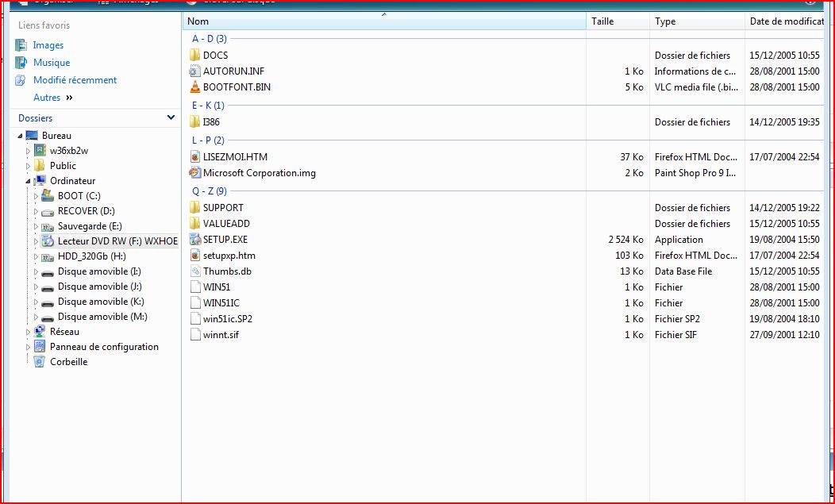Image resolution: width=835 pixels, height=504 pixels.
Task: Select Disque amovible (J:) in tree
Action: 99,286
